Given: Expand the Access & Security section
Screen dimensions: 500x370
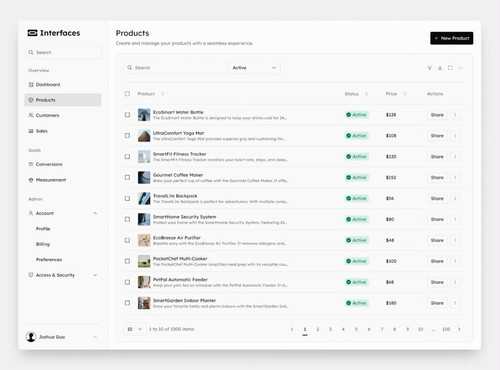Looking at the screenshot, I should coord(63,275).
